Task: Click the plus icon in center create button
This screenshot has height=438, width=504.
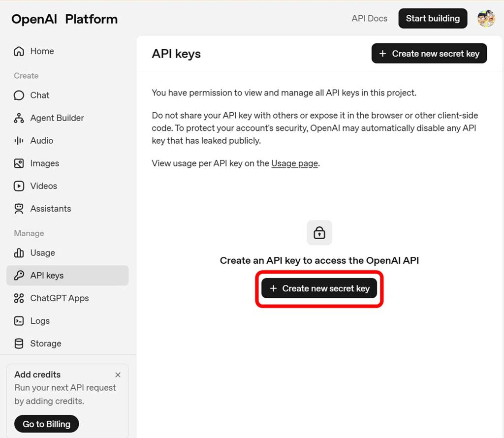Action: click(x=273, y=288)
